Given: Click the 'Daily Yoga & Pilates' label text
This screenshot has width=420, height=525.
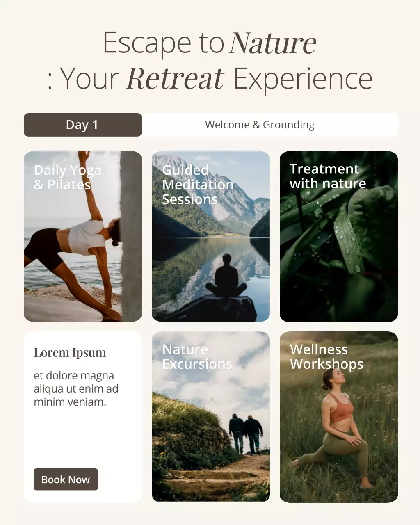Looking at the screenshot, I should pyautogui.click(x=68, y=177).
